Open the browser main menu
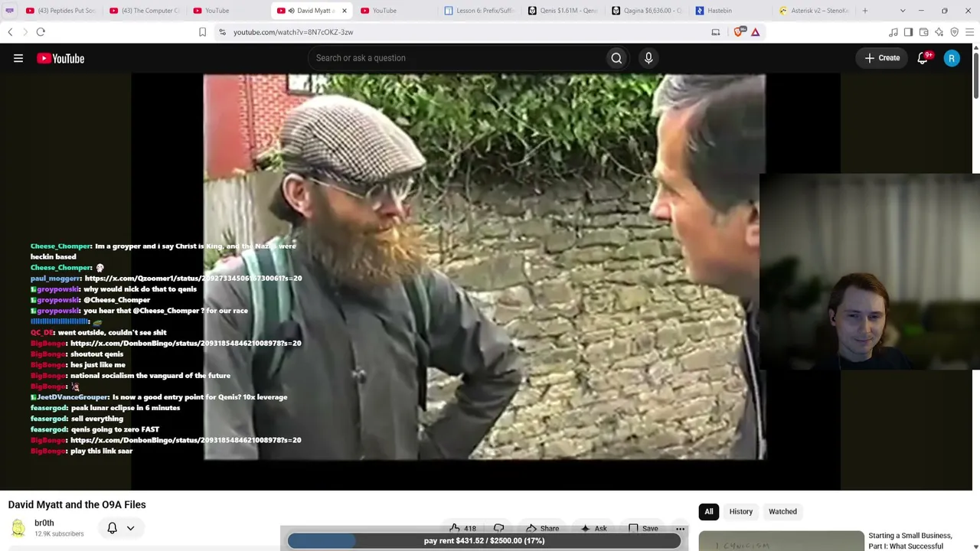Image resolution: width=980 pixels, height=551 pixels. tap(969, 32)
